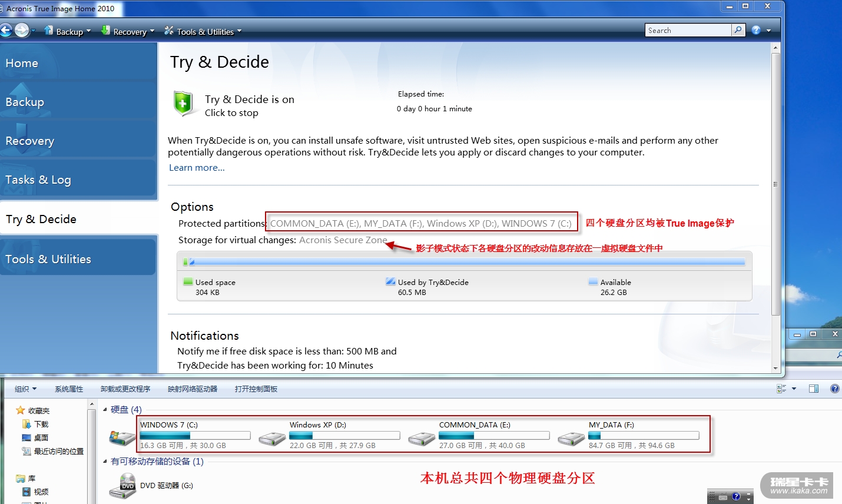
Task: Select Recovery in the left sidebar
Action: (x=78, y=140)
